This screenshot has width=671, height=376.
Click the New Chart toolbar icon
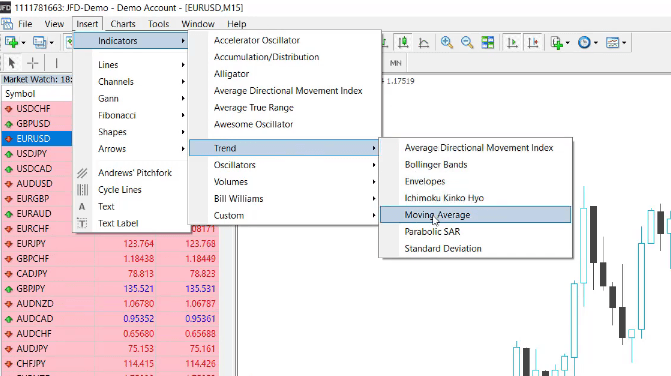(x=12, y=42)
